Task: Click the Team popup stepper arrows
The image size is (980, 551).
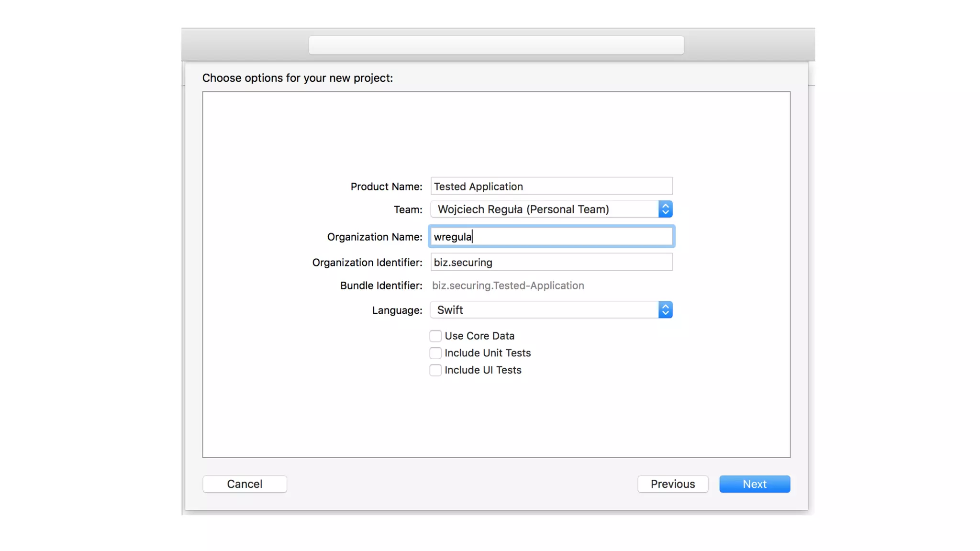Action: point(665,209)
